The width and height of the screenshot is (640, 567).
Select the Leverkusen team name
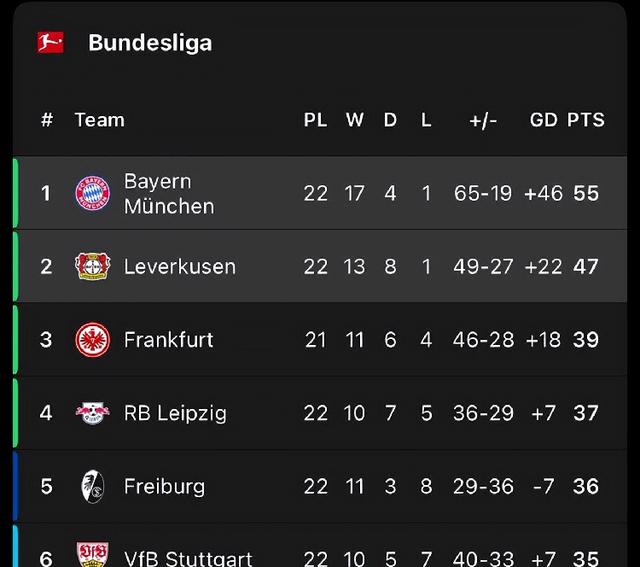point(180,267)
